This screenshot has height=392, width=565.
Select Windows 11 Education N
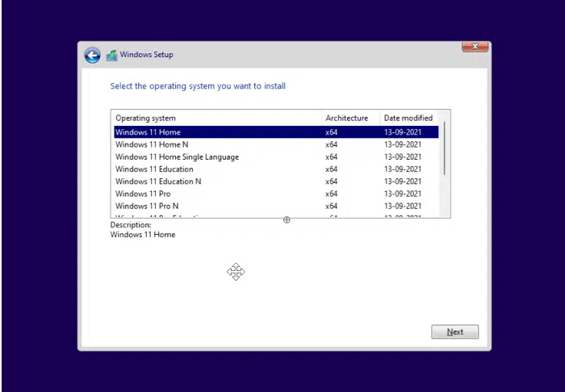coord(276,181)
